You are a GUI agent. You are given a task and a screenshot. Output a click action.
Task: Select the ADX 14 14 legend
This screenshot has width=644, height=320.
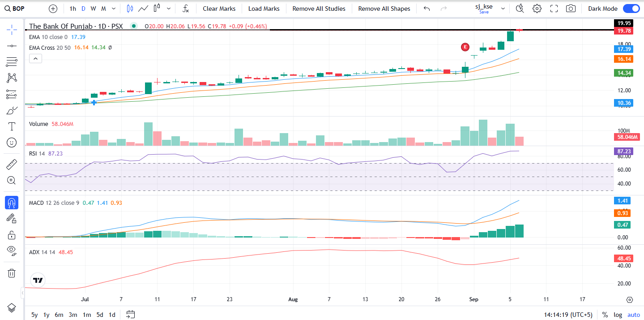(x=42, y=252)
